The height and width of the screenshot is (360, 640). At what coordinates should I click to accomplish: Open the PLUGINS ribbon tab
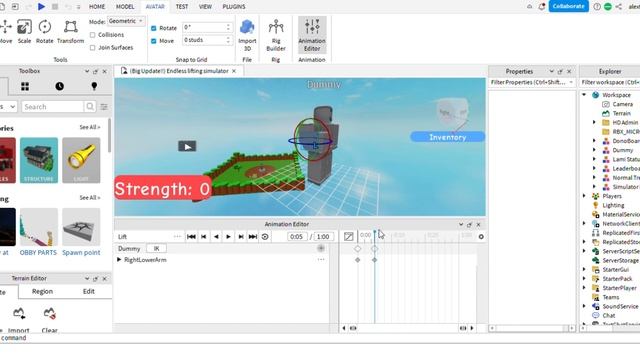(x=234, y=7)
